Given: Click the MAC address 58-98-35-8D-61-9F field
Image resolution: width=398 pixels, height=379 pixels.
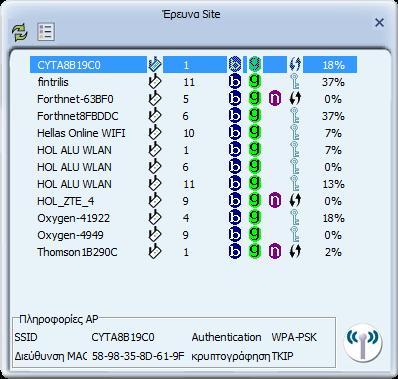Looking at the screenshot, I should coord(138,356).
